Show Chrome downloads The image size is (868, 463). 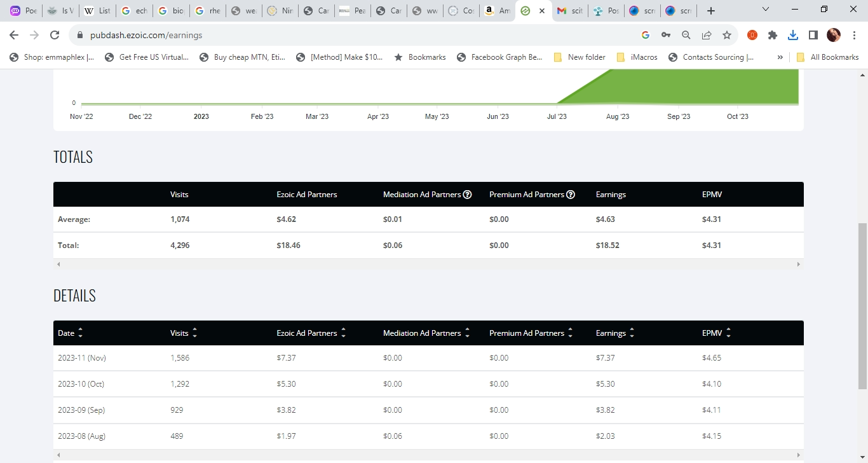793,35
